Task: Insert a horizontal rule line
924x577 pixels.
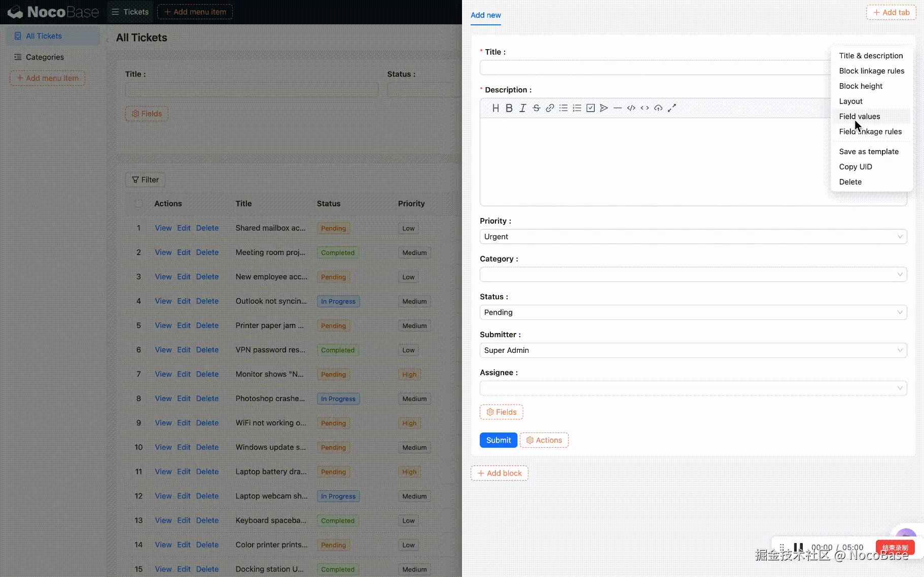Action: (617, 108)
